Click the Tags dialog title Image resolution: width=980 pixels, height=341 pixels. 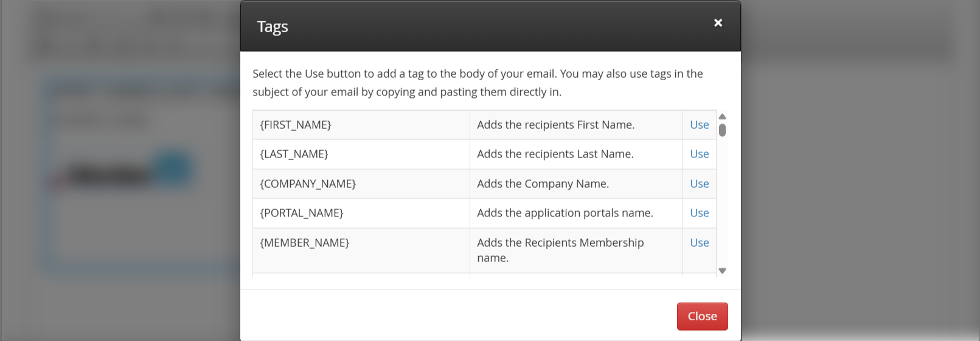coord(273,27)
